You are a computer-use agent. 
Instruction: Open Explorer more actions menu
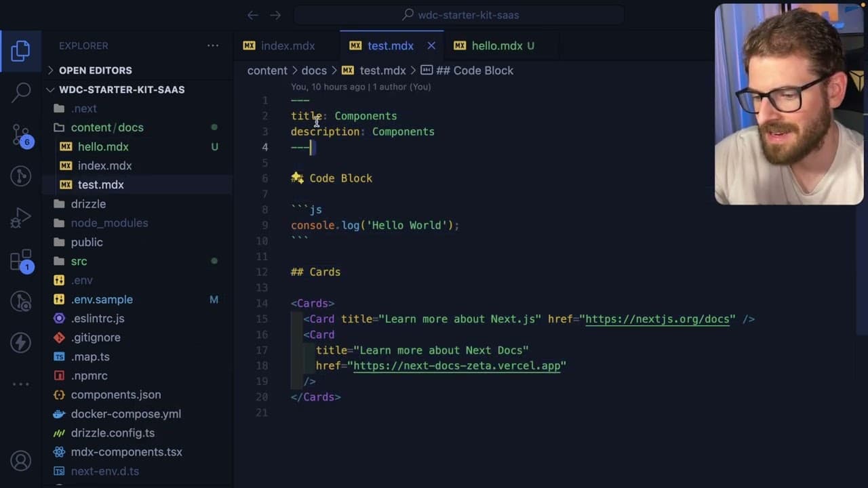(x=213, y=45)
